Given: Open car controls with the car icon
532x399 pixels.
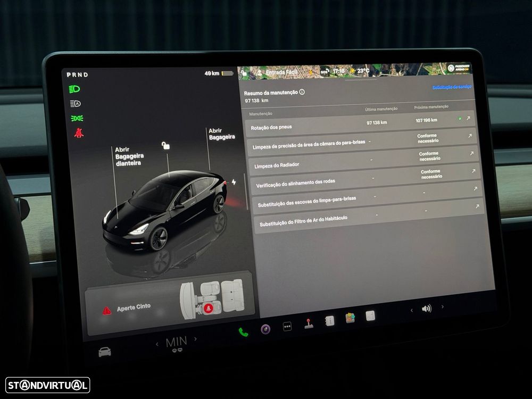Looking at the screenshot, I should pos(104,352).
